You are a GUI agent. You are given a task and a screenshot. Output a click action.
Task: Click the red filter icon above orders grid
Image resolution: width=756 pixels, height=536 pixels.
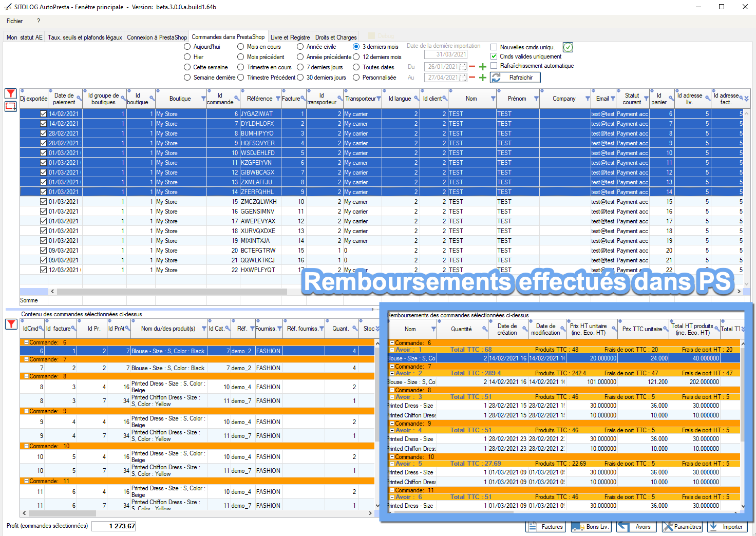pyautogui.click(x=10, y=93)
